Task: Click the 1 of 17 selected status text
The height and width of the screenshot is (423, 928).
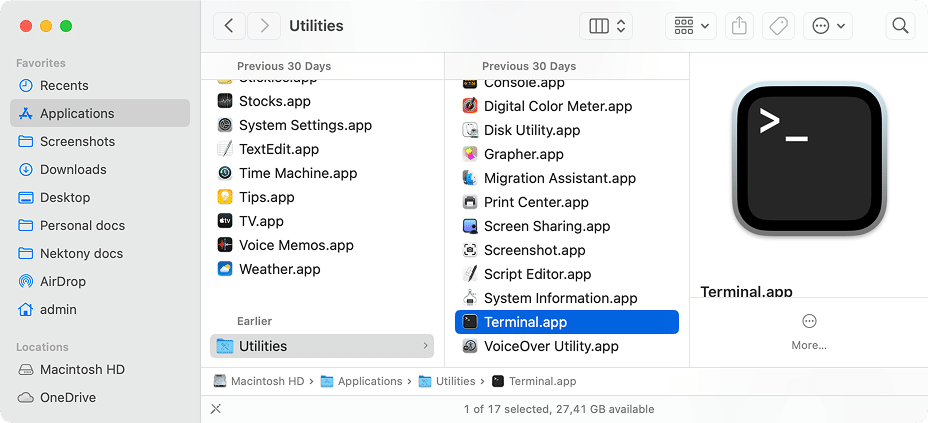Action: pyautogui.click(x=559, y=409)
